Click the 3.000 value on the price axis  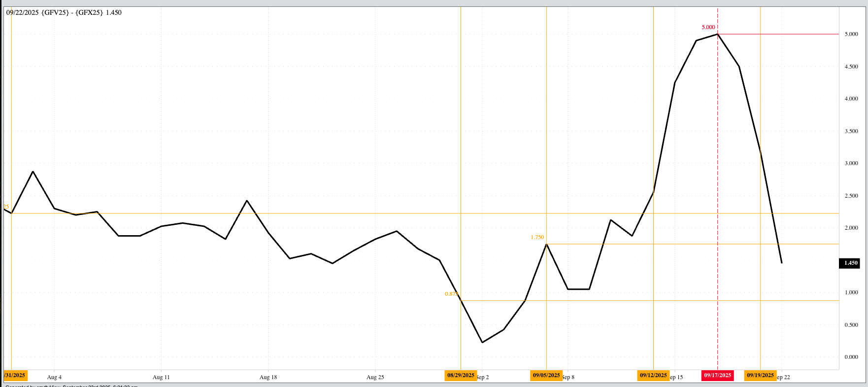851,163
